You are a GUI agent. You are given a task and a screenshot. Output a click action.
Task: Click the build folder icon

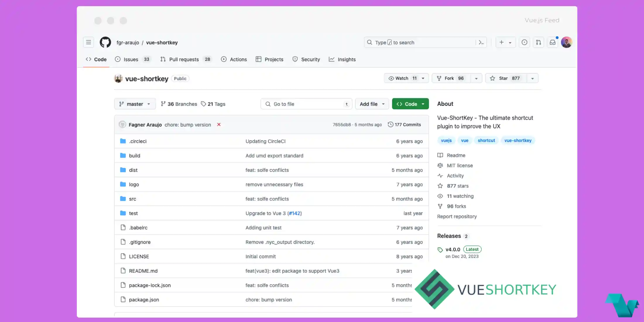[123, 155]
